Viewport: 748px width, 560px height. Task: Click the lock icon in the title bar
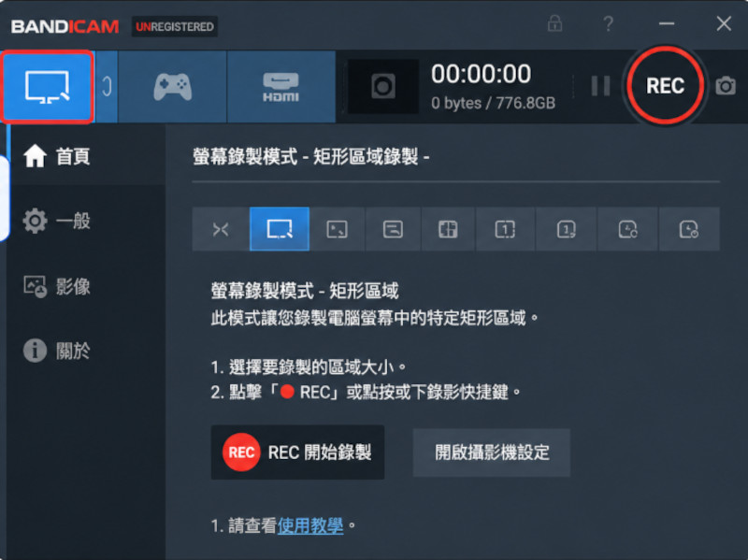click(x=554, y=22)
